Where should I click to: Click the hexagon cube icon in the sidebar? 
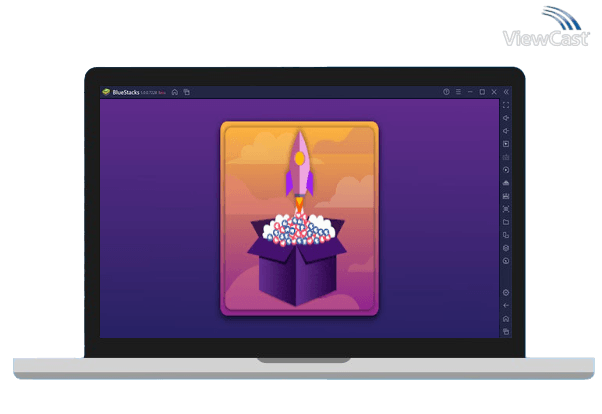tap(506, 248)
